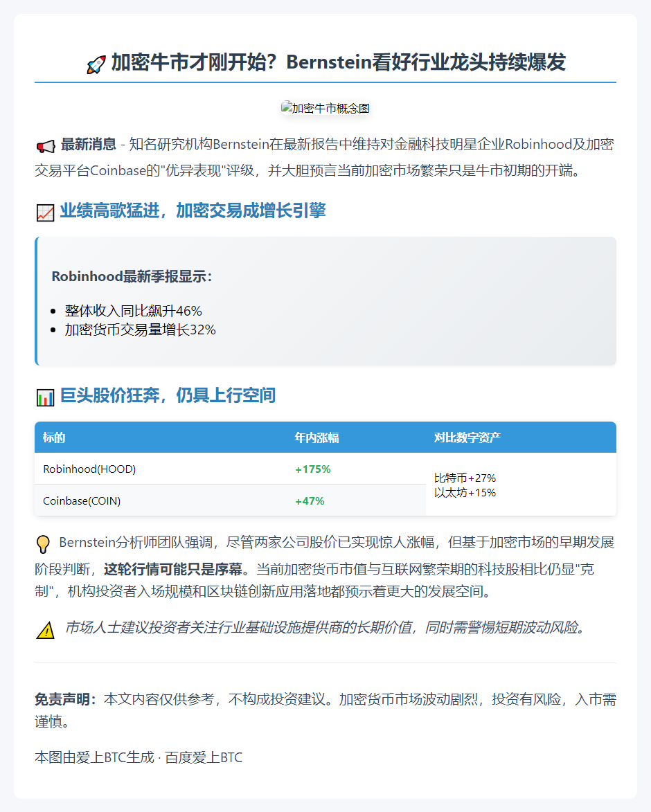This screenshot has height=812, width=651.
Task: Click the yellow warning triangle icon
Action: tap(46, 630)
